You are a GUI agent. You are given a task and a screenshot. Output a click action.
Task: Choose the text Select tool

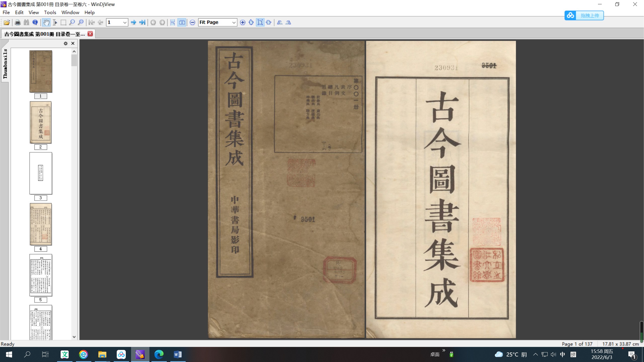pos(55,22)
